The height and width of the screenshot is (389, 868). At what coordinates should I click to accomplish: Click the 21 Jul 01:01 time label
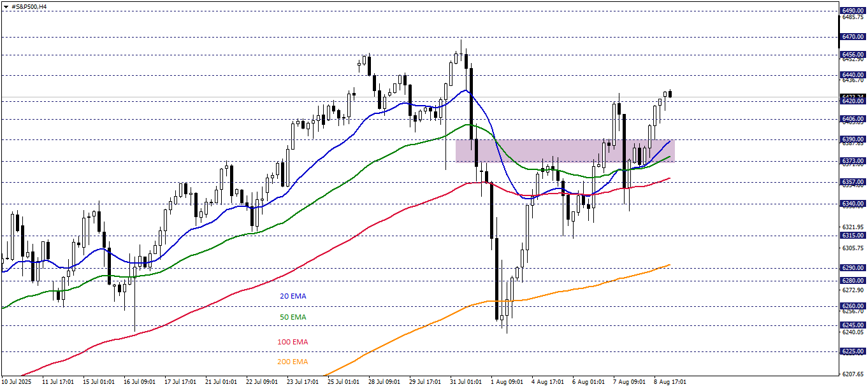221,383
